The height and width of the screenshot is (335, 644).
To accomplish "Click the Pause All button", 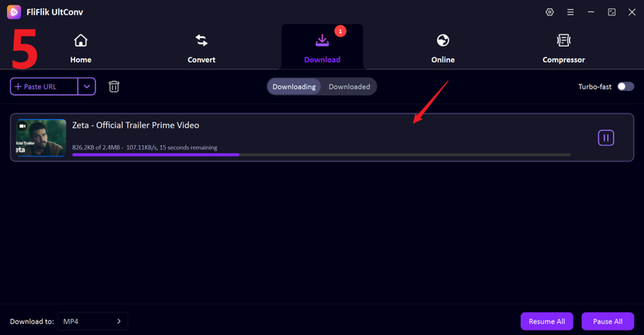I will click(608, 321).
